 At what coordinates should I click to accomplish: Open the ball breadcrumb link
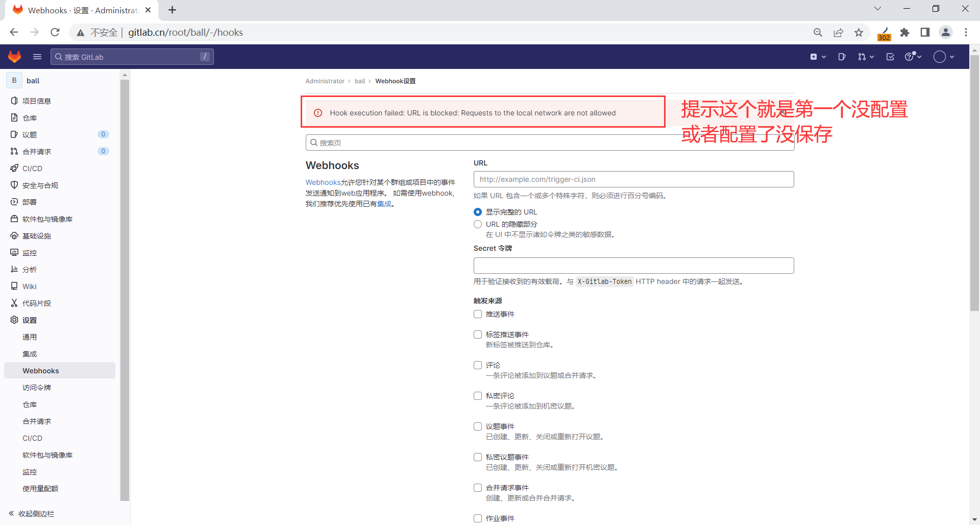(360, 81)
